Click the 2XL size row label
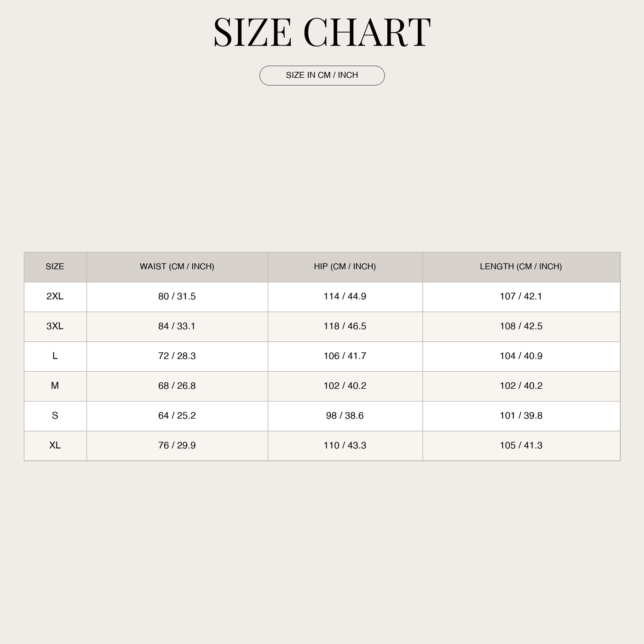 point(55,296)
